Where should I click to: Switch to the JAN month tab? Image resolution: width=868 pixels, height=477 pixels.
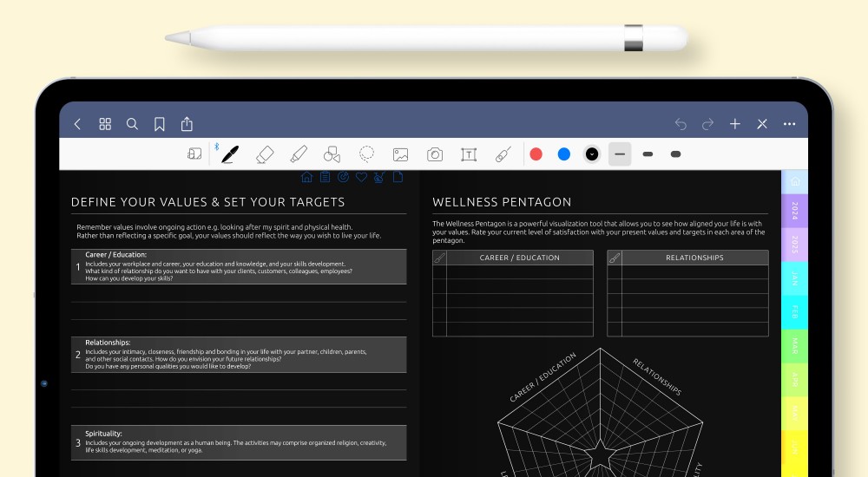[x=795, y=278]
